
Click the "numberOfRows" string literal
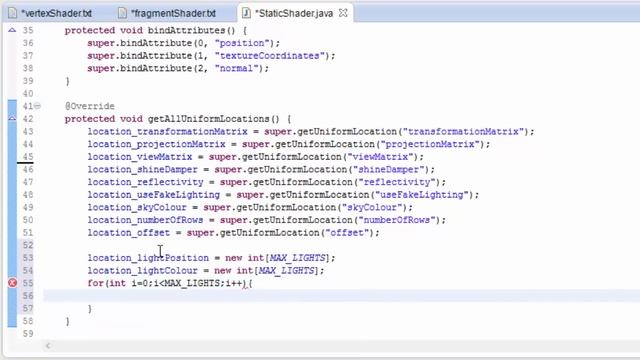(397, 220)
